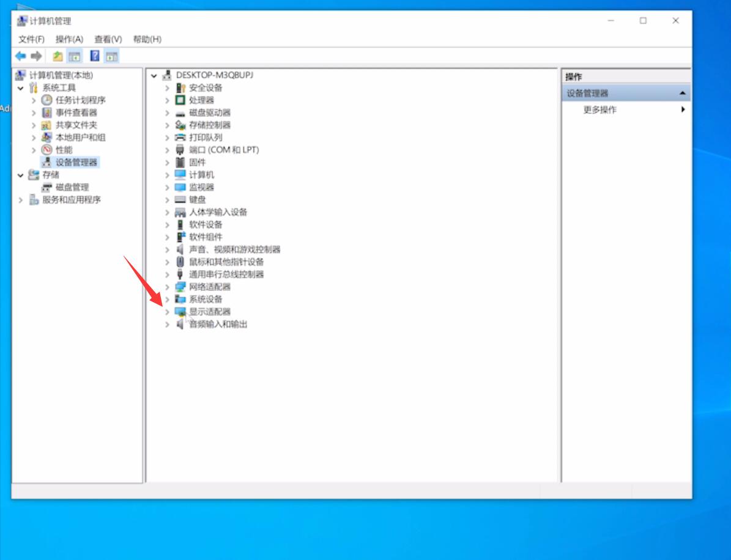
Task: Expand the 音频输入和输出 node chevron
Action: pos(168,324)
